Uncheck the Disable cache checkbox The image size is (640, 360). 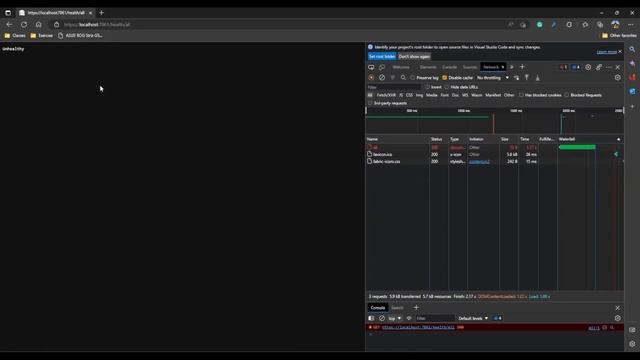tap(444, 78)
